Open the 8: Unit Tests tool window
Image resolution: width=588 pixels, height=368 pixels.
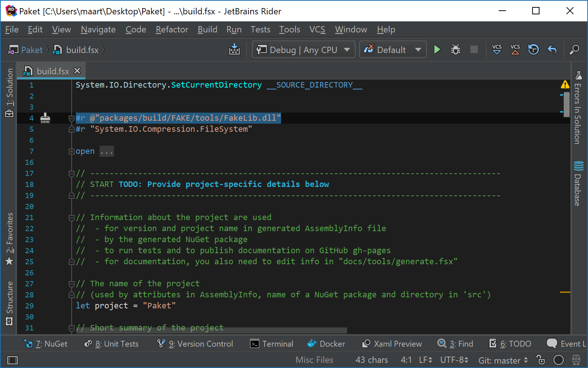[111, 344]
